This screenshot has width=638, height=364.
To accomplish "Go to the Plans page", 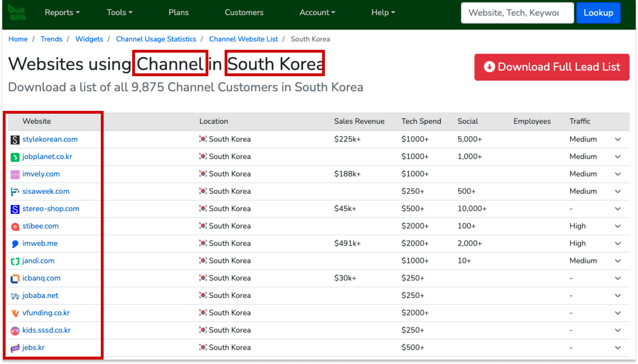I will click(178, 13).
